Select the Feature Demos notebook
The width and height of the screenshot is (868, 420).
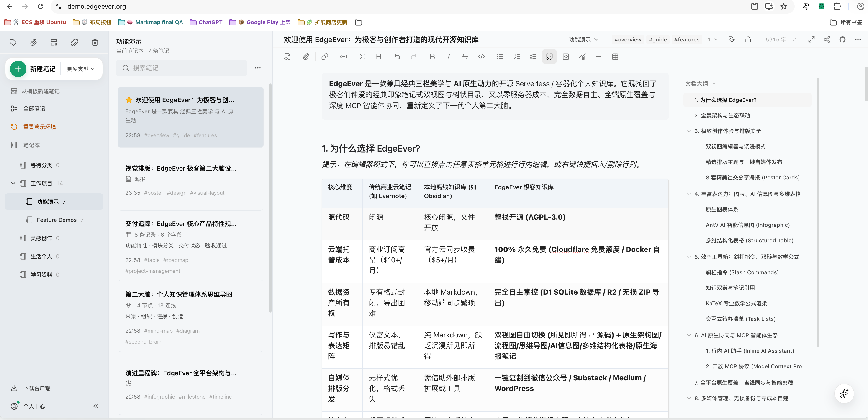click(x=54, y=220)
